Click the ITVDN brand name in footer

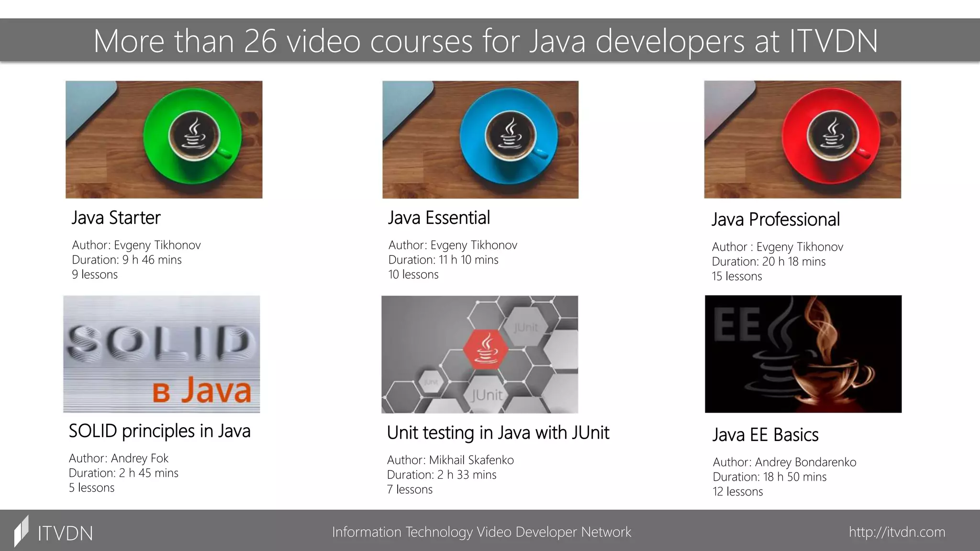pyautogui.click(x=66, y=533)
